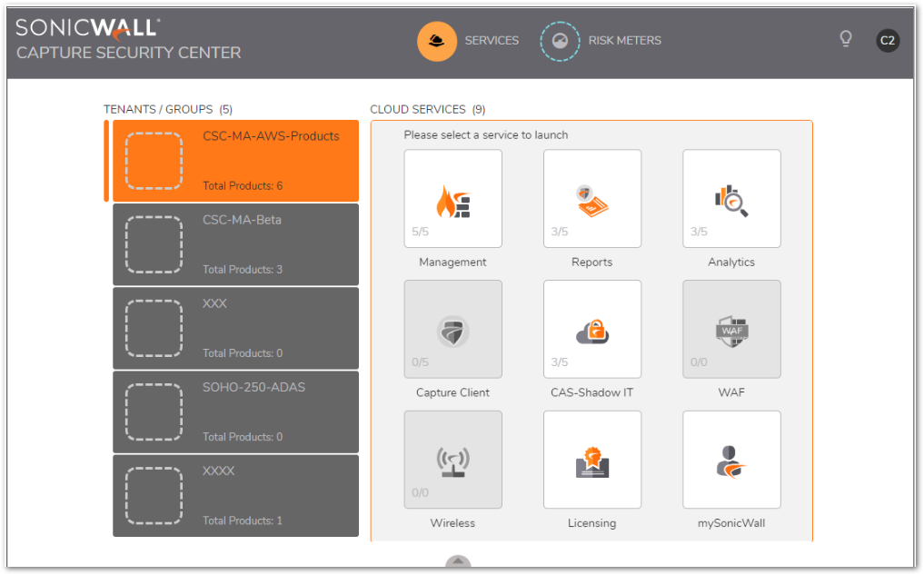Select the XXXX tenant entry

click(235, 495)
